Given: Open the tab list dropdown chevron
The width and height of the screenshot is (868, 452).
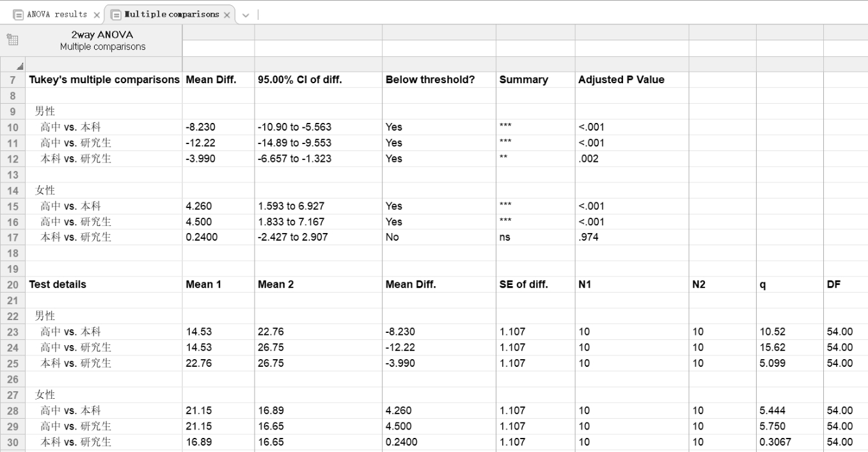Looking at the screenshot, I should click(x=246, y=14).
